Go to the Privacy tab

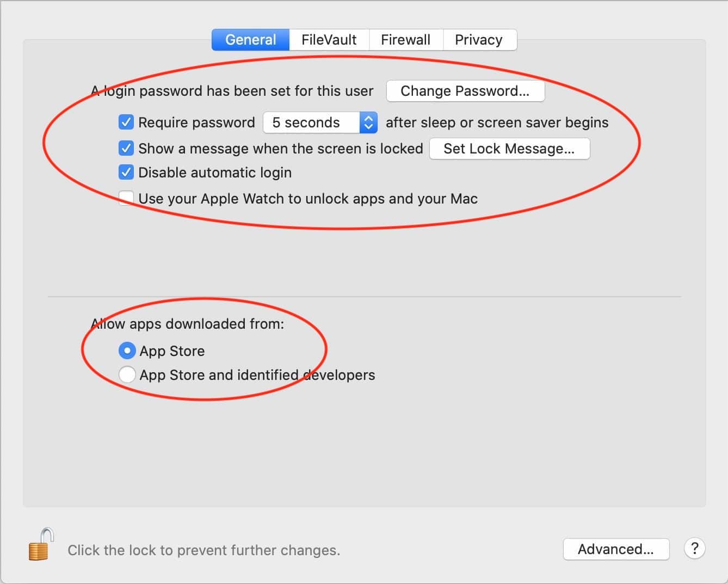click(x=479, y=40)
